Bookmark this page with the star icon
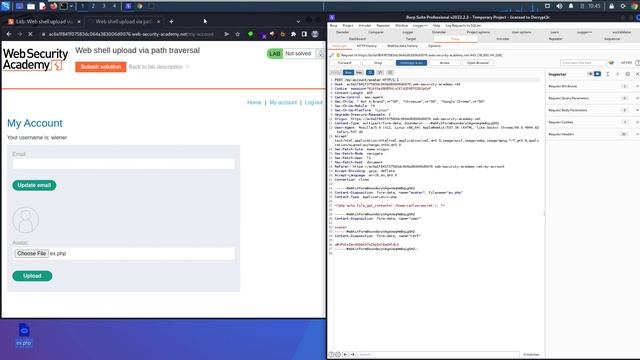 pyautogui.click(x=238, y=34)
